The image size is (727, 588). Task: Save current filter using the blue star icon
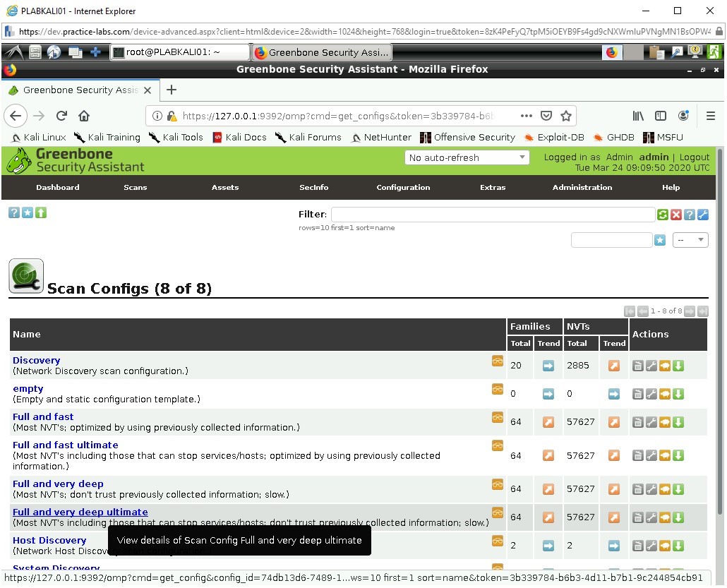pyautogui.click(x=660, y=240)
